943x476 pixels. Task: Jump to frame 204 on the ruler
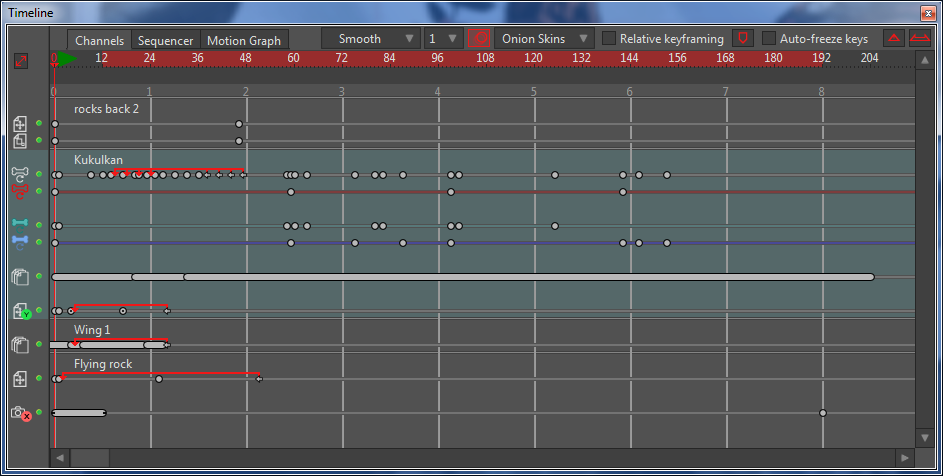pos(869,58)
